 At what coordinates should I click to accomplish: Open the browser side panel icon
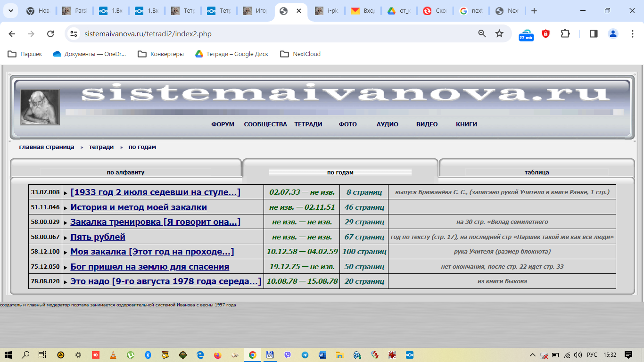[594, 34]
